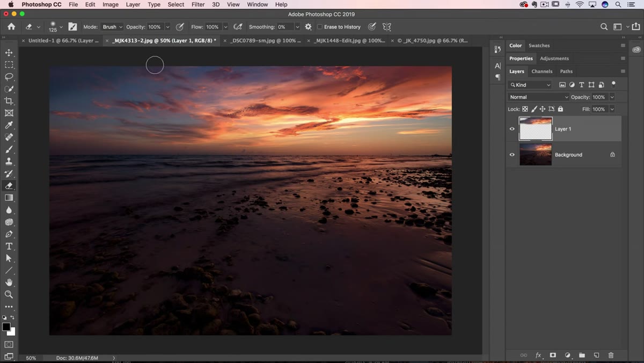Open smoothing options gear

[x=308, y=27]
